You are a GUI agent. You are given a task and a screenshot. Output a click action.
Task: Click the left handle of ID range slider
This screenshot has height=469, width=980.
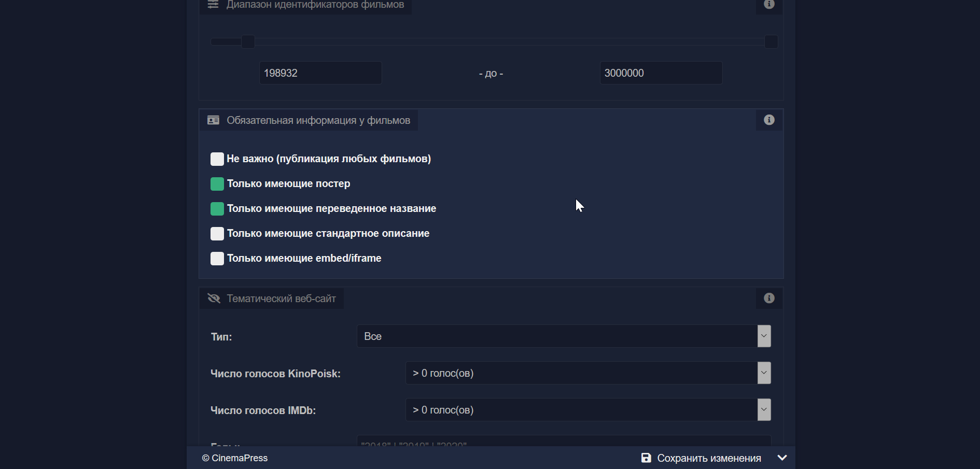point(248,41)
